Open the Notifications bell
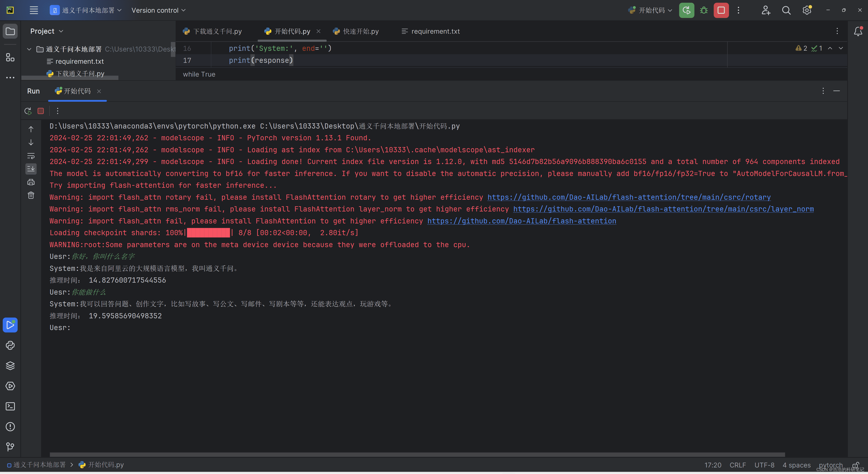 pyautogui.click(x=858, y=31)
